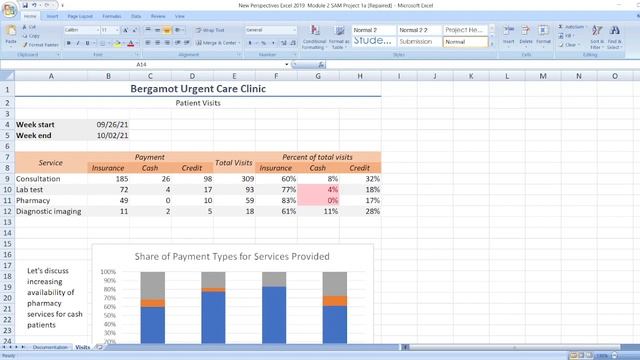Center cell text horizontally

tap(157, 43)
